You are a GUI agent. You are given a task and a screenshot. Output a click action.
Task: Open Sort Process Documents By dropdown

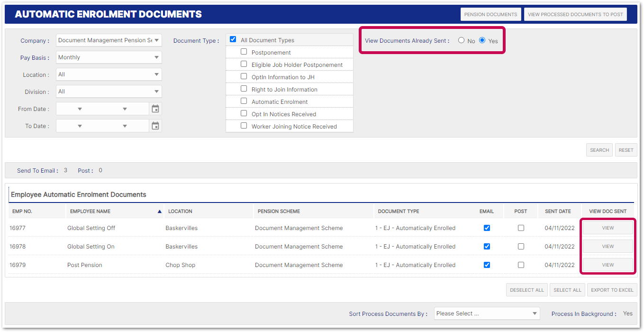487,314
